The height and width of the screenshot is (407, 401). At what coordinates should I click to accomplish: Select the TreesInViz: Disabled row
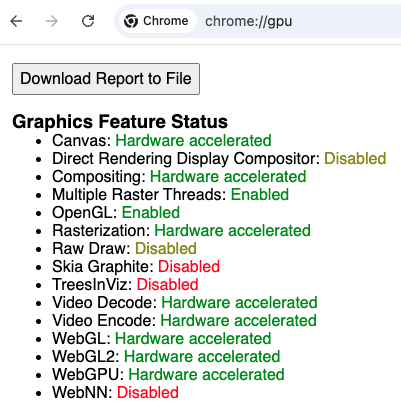click(x=125, y=285)
